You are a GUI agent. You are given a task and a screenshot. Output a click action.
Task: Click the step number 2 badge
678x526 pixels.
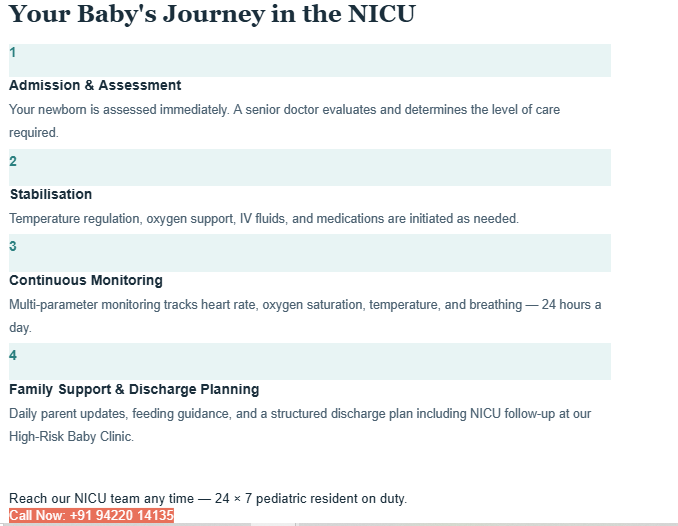(13, 161)
